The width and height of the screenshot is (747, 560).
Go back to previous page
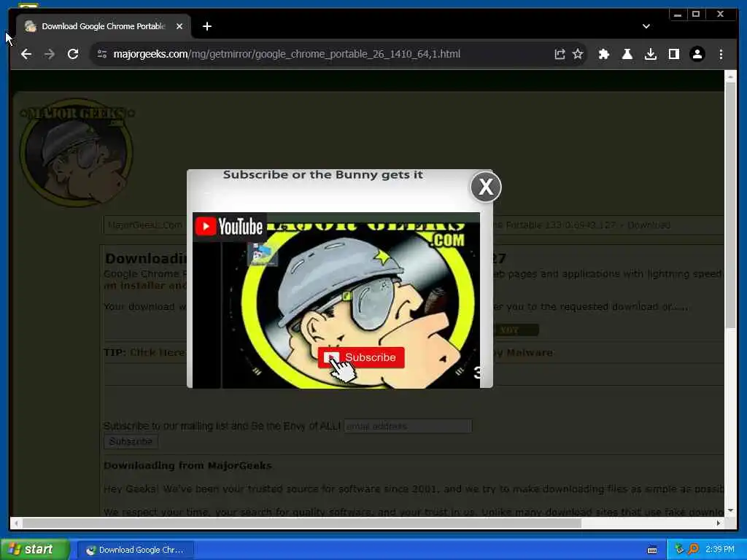tap(26, 54)
